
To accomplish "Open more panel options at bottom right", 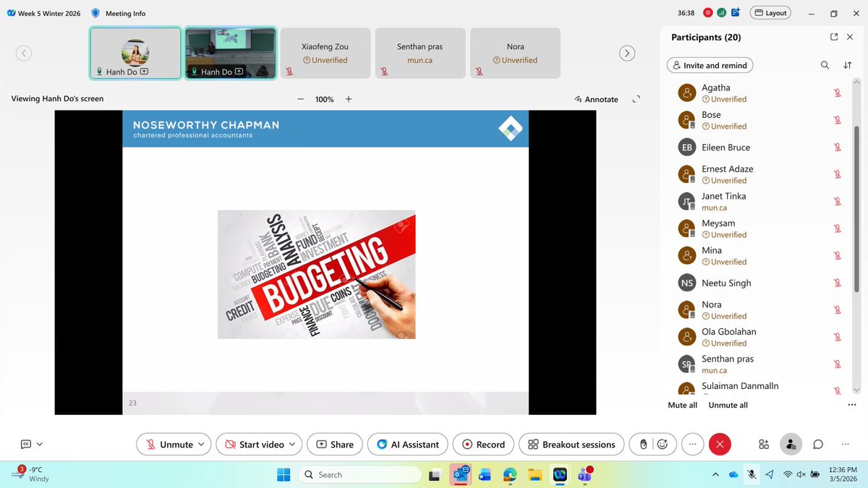I will point(846,445).
